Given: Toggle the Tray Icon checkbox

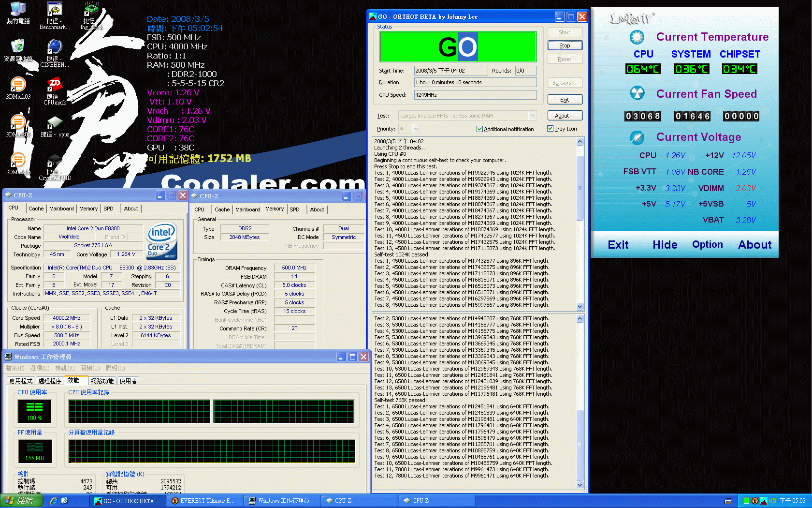Looking at the screenshot, I should pyautogui.click(x=550, y=129).
